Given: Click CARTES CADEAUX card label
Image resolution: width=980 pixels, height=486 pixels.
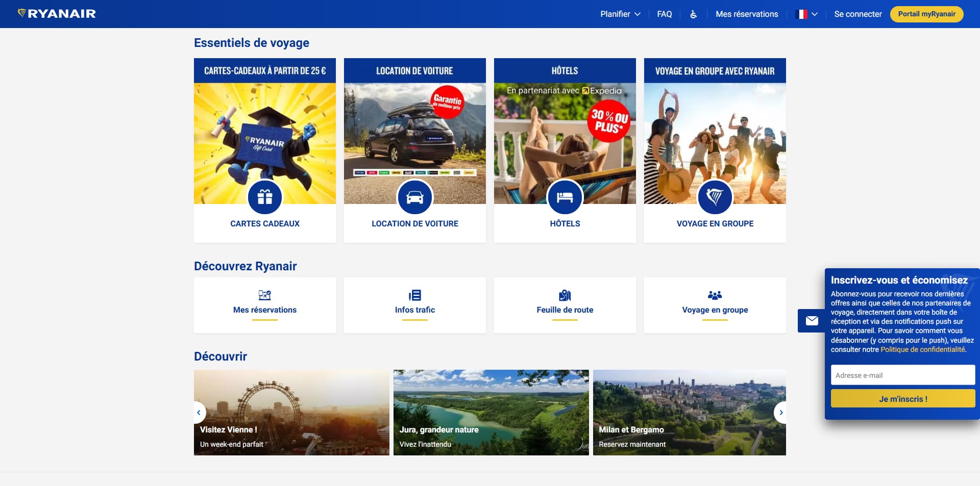Looking at the screenshot, I should pyautogui.click(x=265, y=223).
